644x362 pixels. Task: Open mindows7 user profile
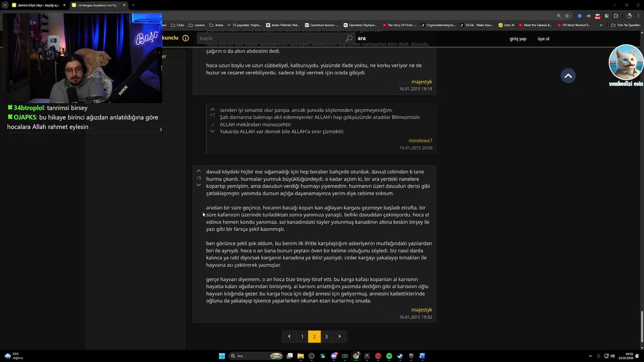[420, 141]
